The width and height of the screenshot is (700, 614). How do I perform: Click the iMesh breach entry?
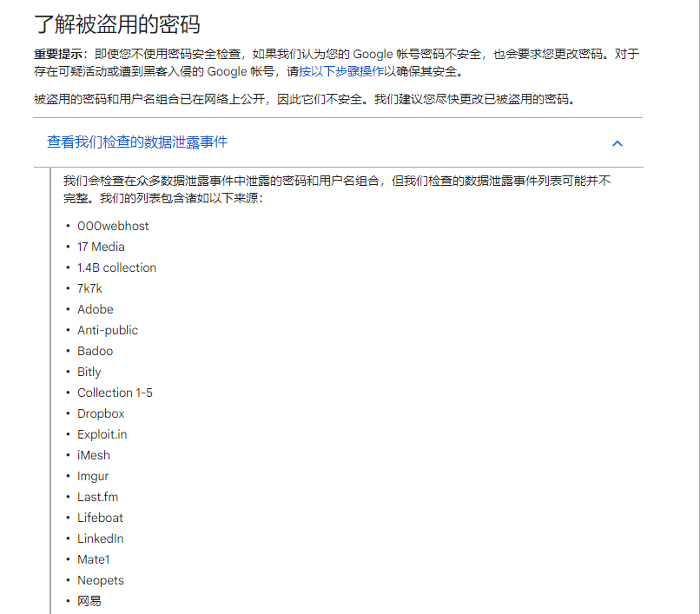click(93, 455)
